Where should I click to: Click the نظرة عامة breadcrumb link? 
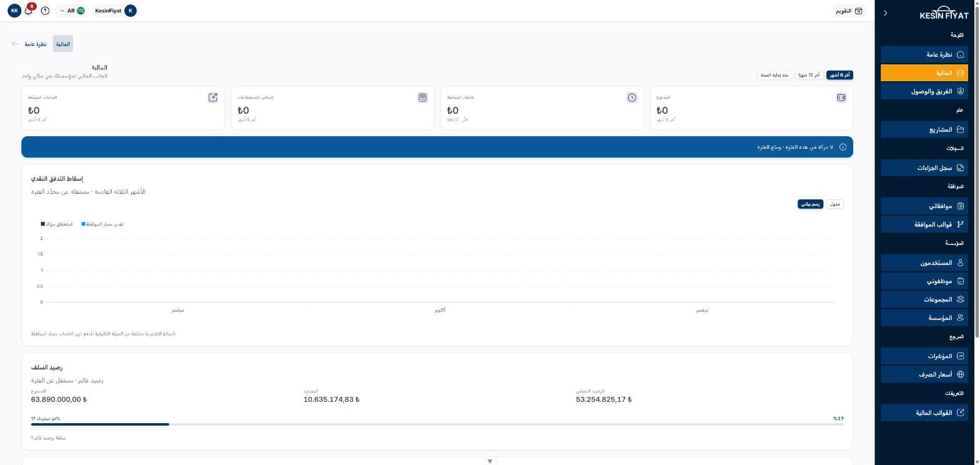36,44
